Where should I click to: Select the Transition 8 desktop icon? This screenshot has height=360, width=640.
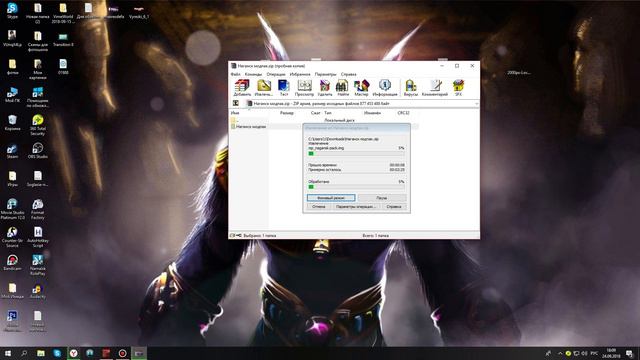[63, 38]
